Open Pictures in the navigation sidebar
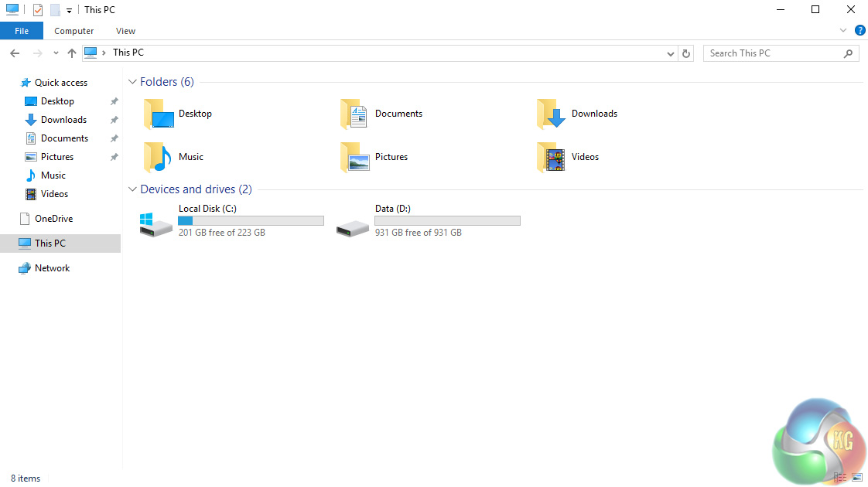868x487 pixels. [x=57, y=157]
